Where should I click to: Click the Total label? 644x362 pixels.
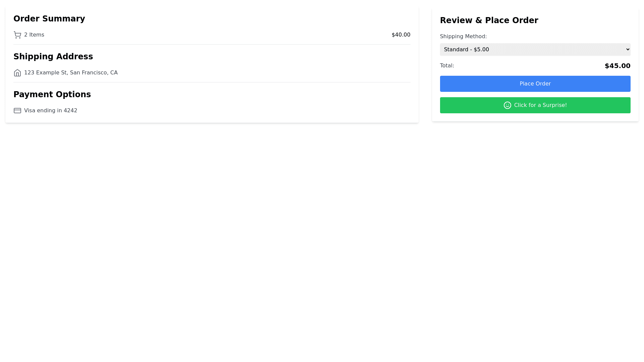pyautogui.click(x=447, y=66)
